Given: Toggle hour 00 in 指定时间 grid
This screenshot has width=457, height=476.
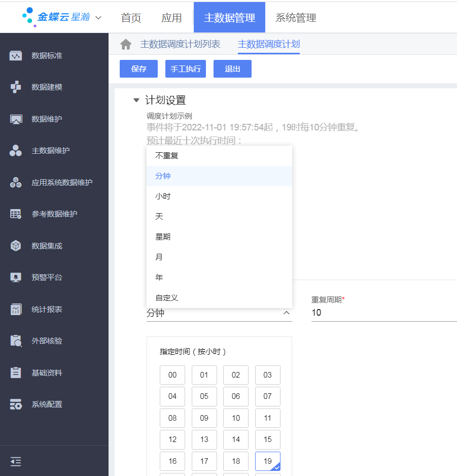Looking at the screenshot, I should [x=172, y=375].
